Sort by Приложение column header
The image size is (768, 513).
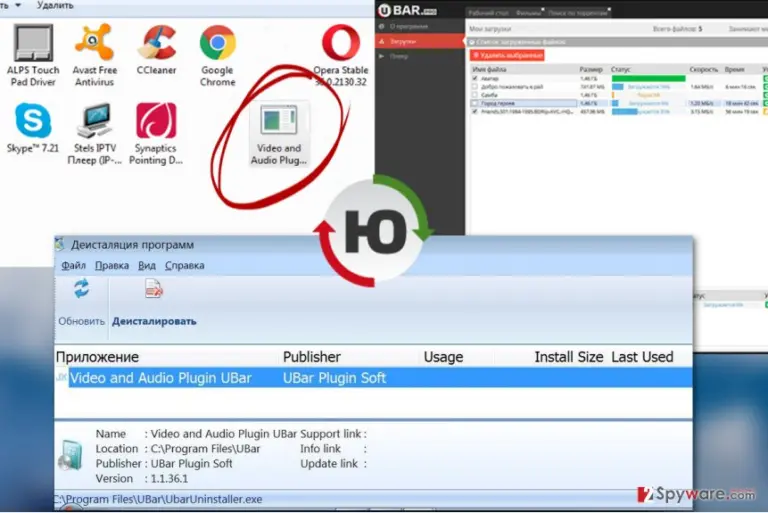(97, 357)
